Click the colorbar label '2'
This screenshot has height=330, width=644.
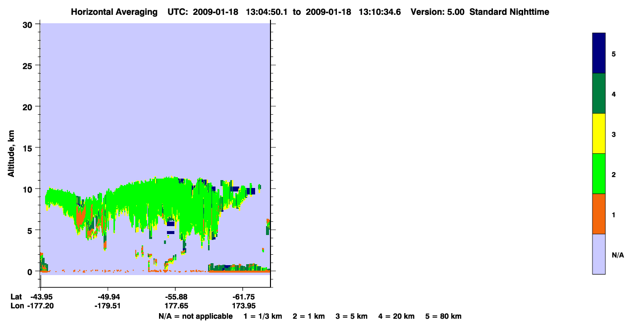[614, 175]
